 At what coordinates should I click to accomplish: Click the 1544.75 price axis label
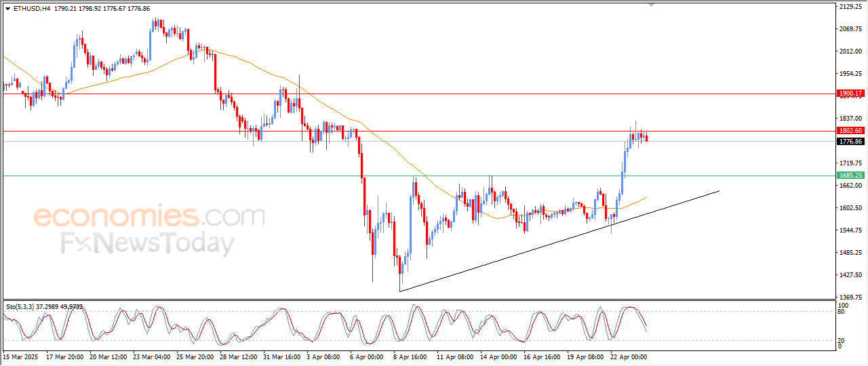click(x=850, y=230)
